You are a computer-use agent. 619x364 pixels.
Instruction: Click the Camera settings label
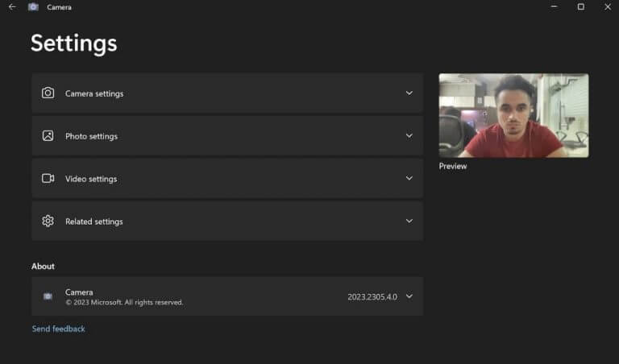click(x=94, y=93)
